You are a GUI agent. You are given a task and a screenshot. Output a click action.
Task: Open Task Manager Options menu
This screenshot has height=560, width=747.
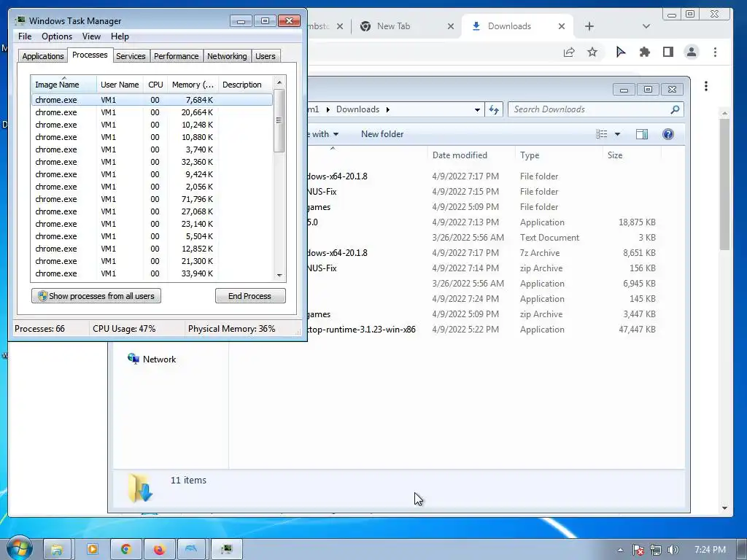click(57, 36)
